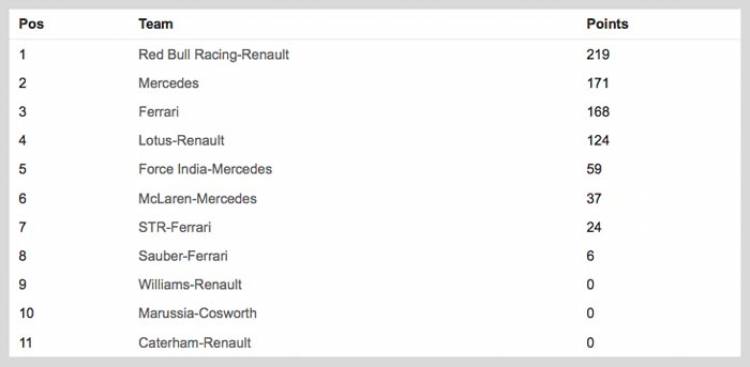750x367 pixels.
Task: Click the 219 points value
Action: click(x=598, y=55)
